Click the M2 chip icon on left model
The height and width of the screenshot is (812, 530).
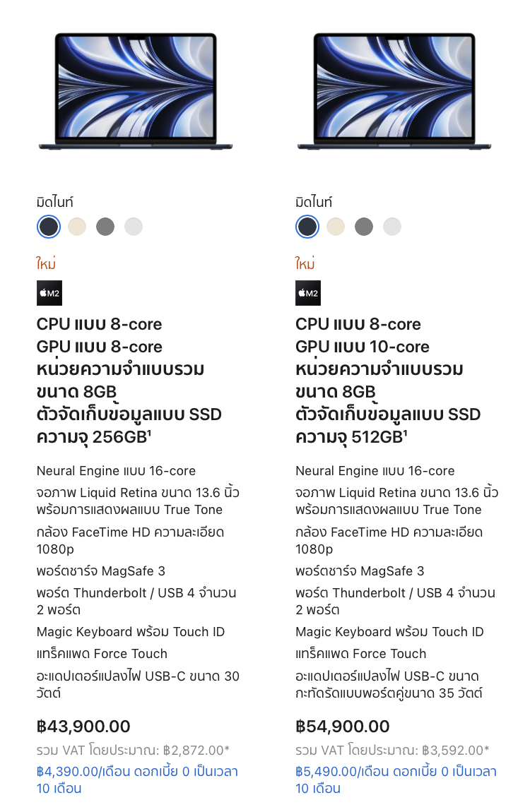[x=49, y=293]
